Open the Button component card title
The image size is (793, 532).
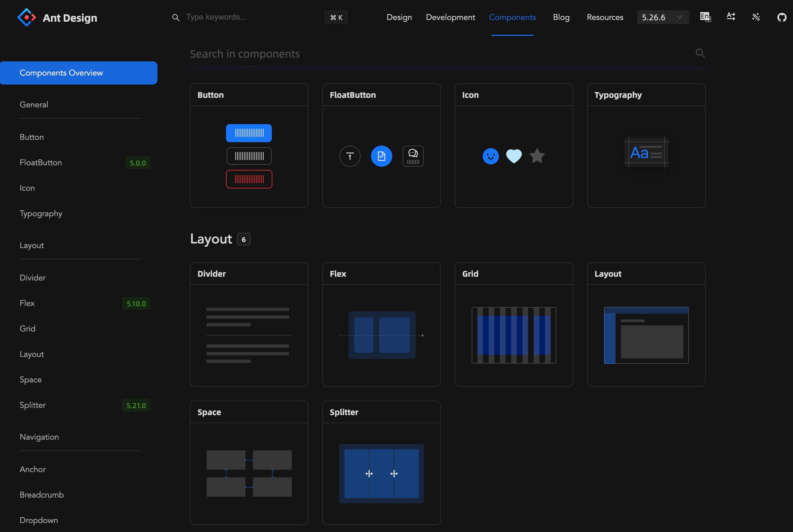211,95
